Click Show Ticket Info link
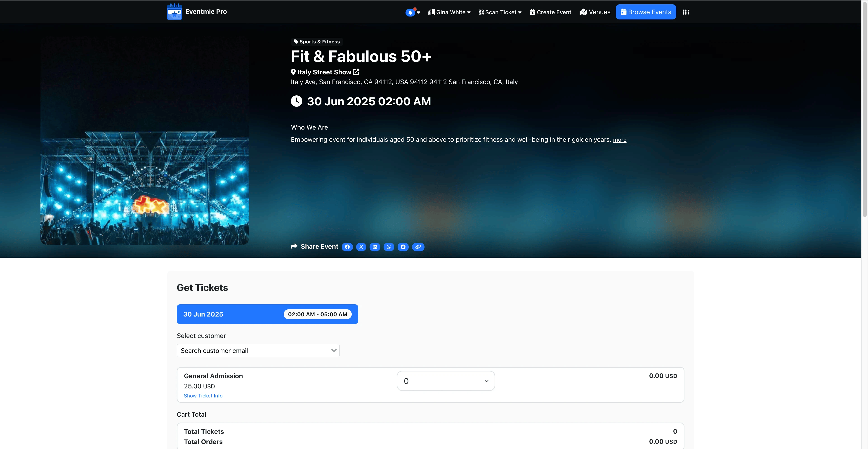This screenshot has height=449, width=868. (x=203, y=396)
